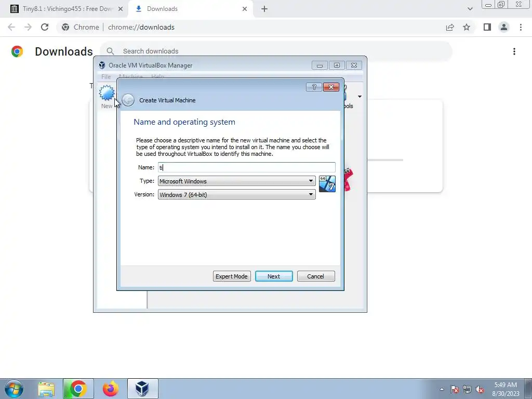The width and height of the screenshot is (532, 399).
Task: Minimize the VirtualBox Manager window
Action: [320, 65]
